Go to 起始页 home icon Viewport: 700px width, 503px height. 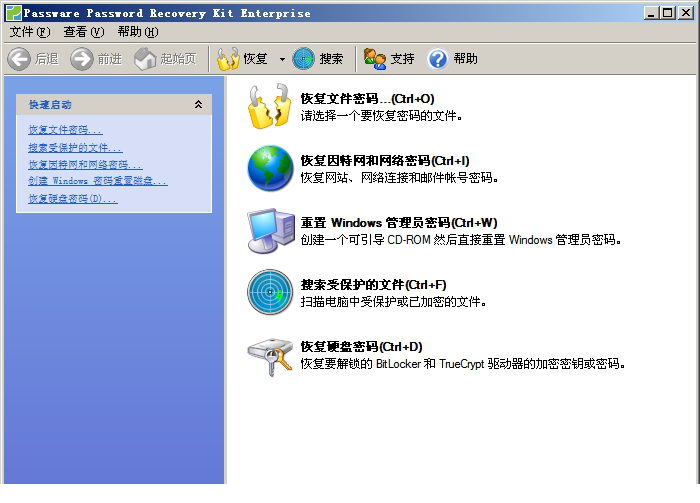(145, 59)
